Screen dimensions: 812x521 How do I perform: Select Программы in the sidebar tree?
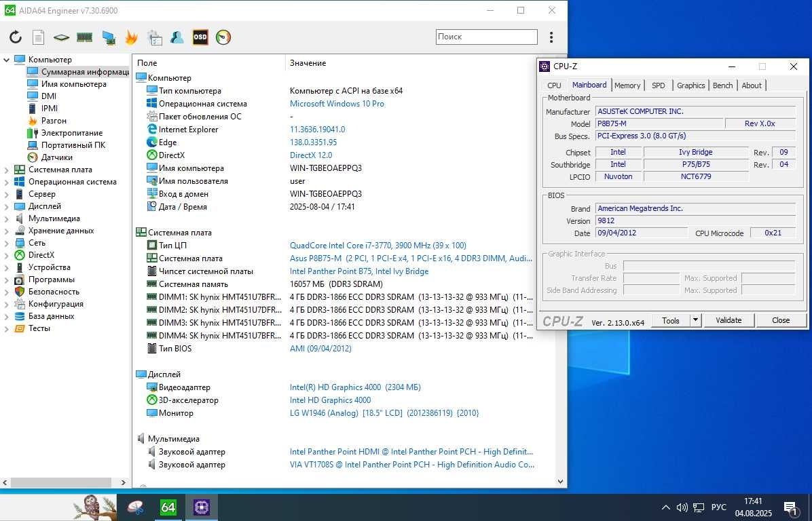pyautogui.click(x=51, y=279)
